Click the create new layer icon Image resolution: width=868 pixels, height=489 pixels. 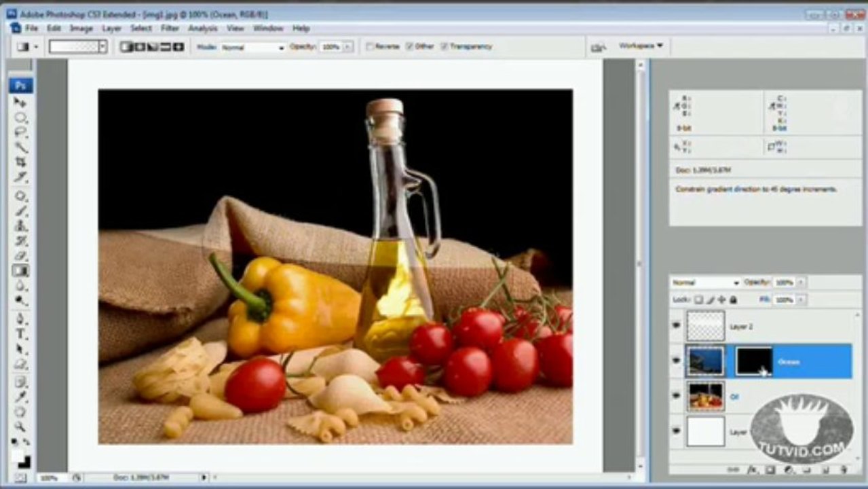click(x=825, y=470)
